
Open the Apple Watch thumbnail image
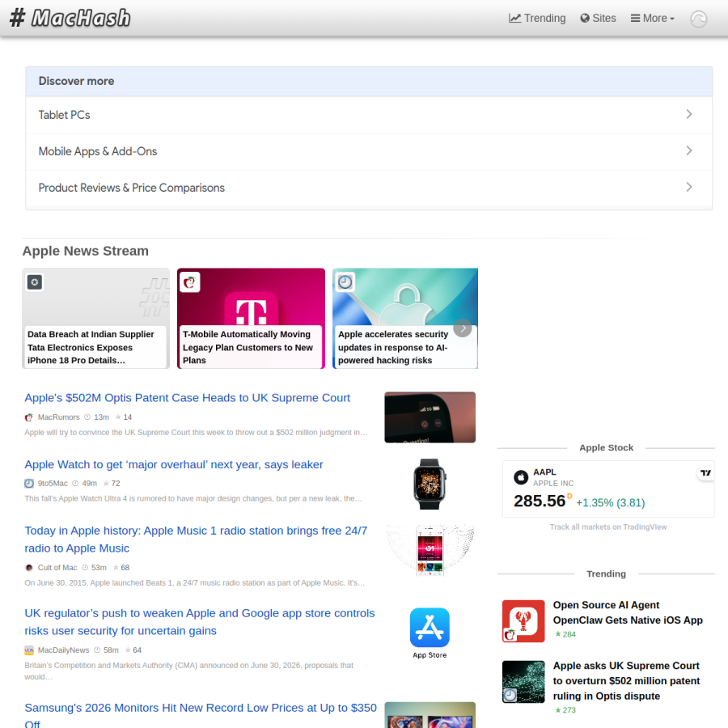tap(430, 484)
